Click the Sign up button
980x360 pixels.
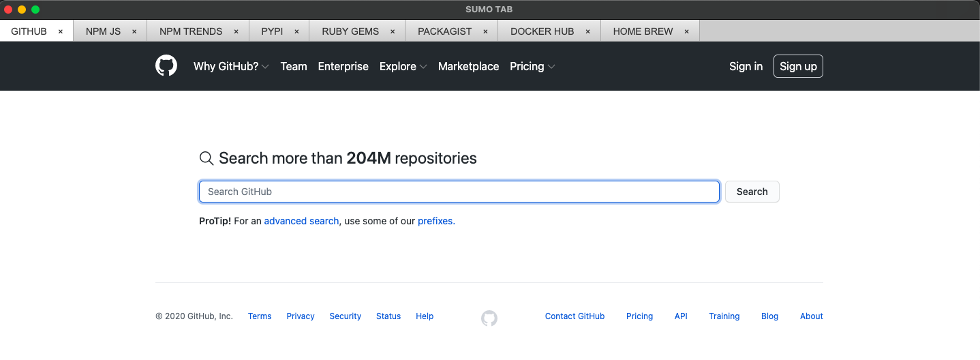[x=798, y=66]
